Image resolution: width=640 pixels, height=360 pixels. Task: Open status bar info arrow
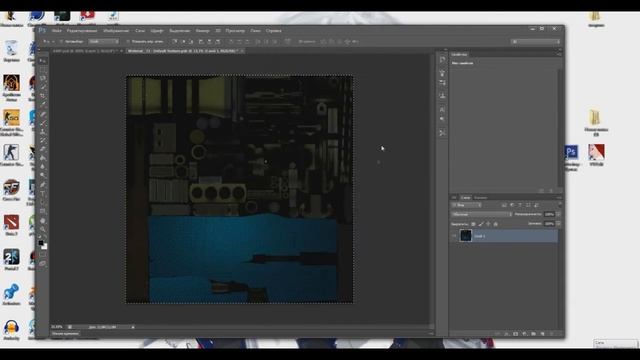pyautogui.click(x=133, y=327)
